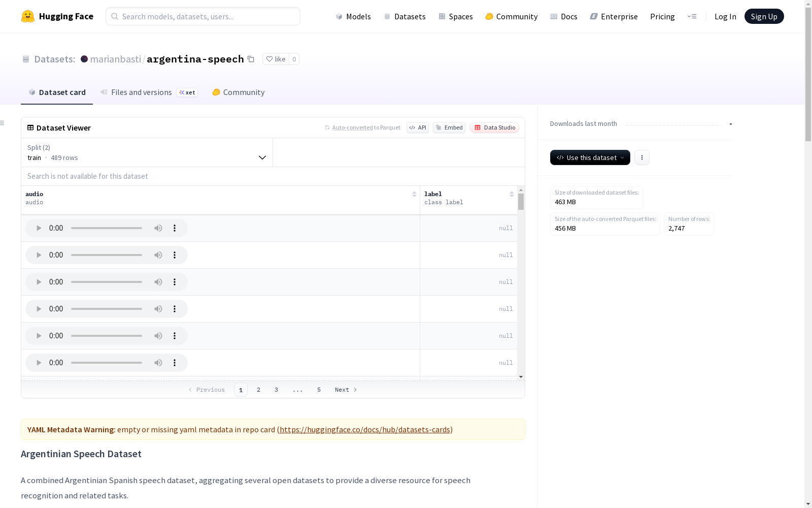Sort by the label column

[512, 194]
